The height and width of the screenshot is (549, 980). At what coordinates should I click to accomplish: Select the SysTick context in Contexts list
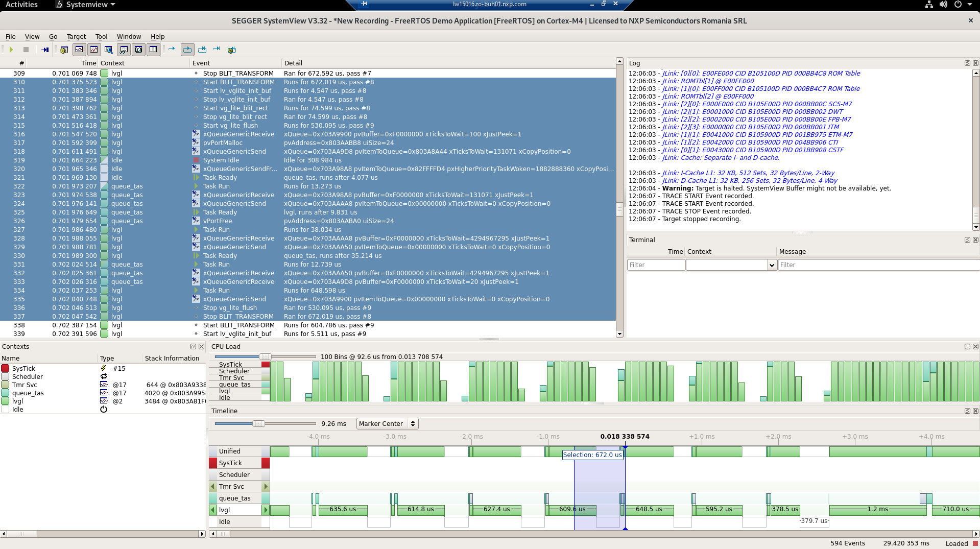pyautogui.click(x=23, y=368)
